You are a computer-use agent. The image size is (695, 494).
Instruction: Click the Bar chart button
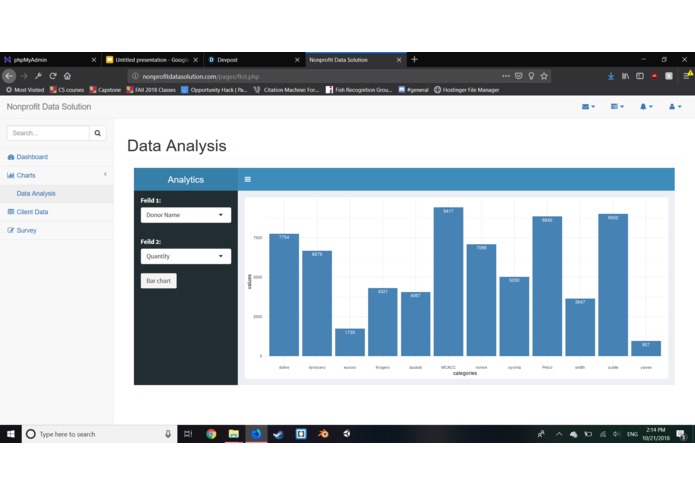click(159, 281)
